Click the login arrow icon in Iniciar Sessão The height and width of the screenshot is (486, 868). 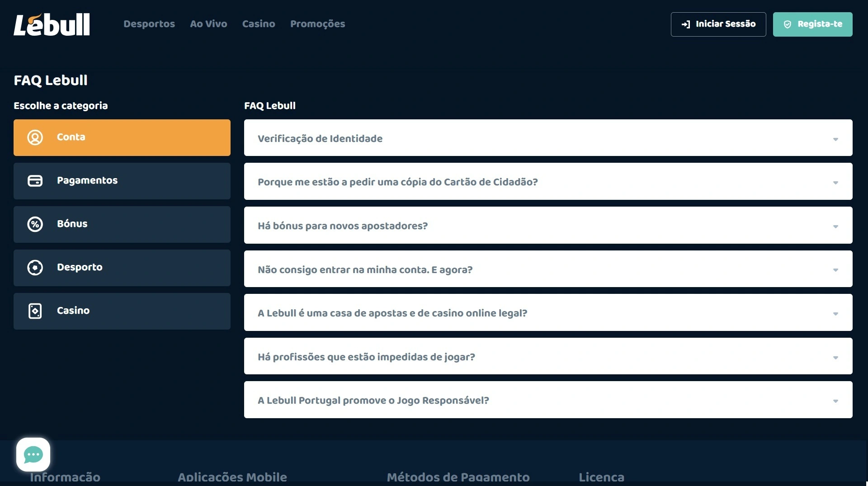(x=685, y=24)
